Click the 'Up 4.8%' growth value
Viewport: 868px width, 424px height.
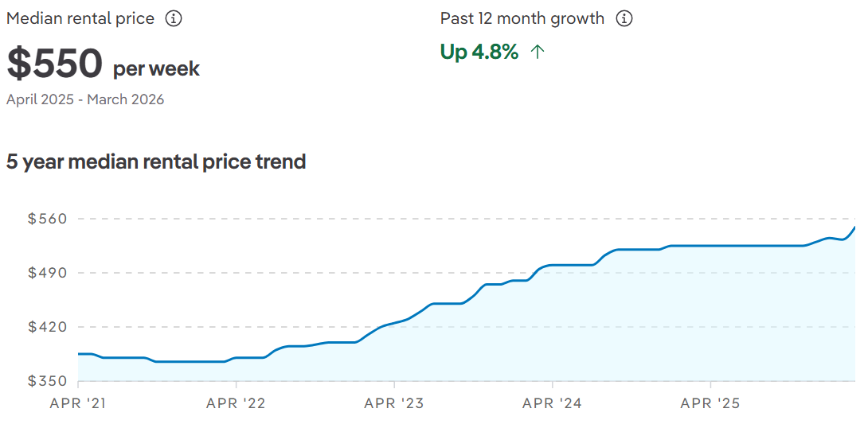tap(479, 53)
